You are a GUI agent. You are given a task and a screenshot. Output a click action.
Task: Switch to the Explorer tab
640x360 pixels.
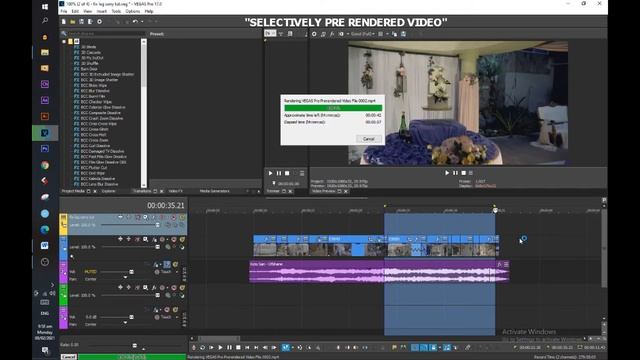click(x=109, y=191)
